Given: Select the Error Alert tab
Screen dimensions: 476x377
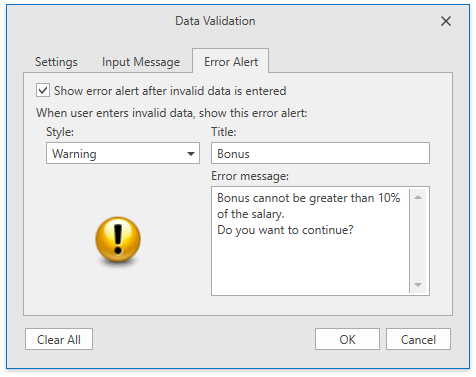Looking at the screenshot, I should pos(231,62).
